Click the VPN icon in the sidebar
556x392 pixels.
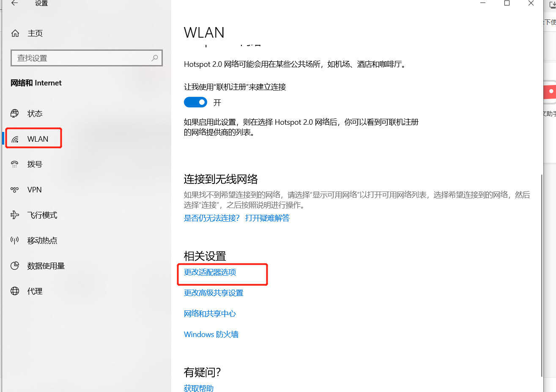pos(15,189)
